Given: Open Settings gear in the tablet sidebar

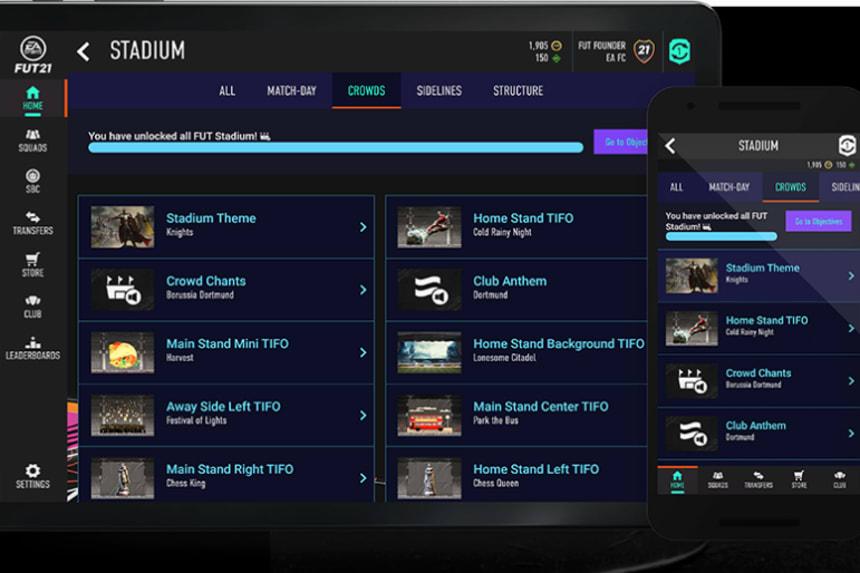Looking at the screenshot, I should pos(33,476).
